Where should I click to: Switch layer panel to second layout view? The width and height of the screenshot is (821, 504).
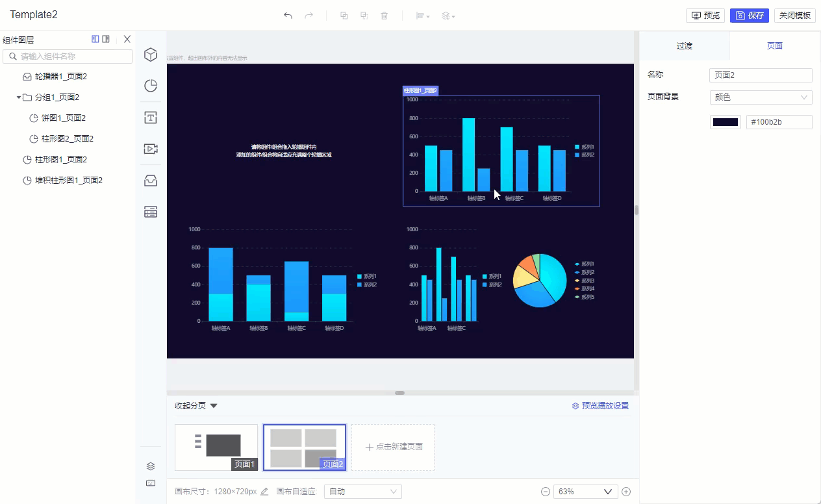(106, 39)
